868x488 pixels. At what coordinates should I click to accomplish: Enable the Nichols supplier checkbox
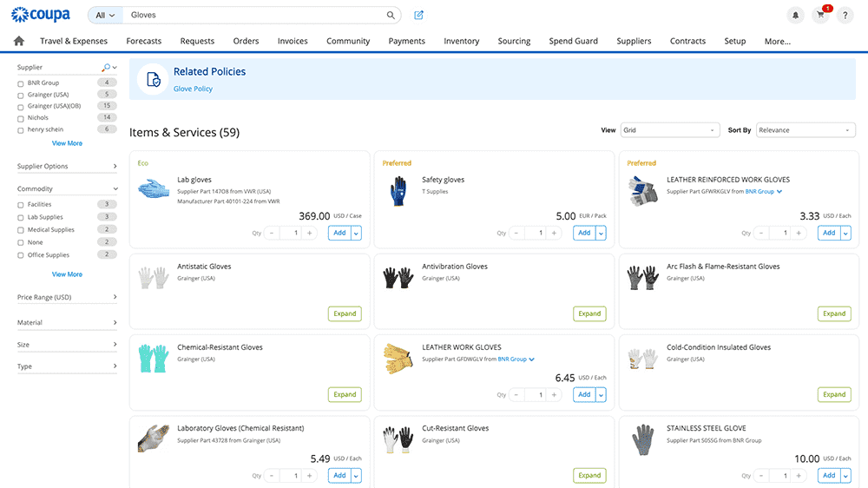click(x=21, y=118)
